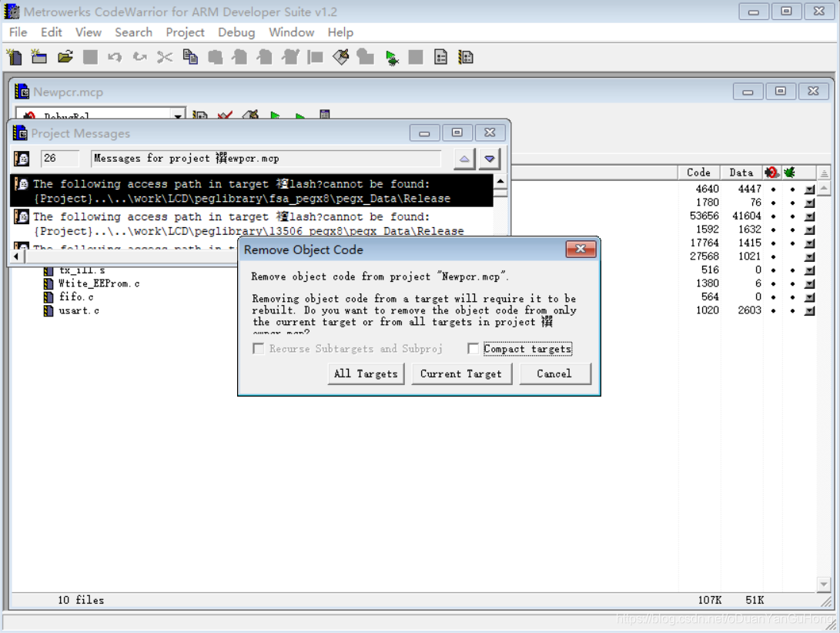This screenshot has height=633, width=840.
Task: Enable the Compact targets checkbox
Action: tap(473, 349)
